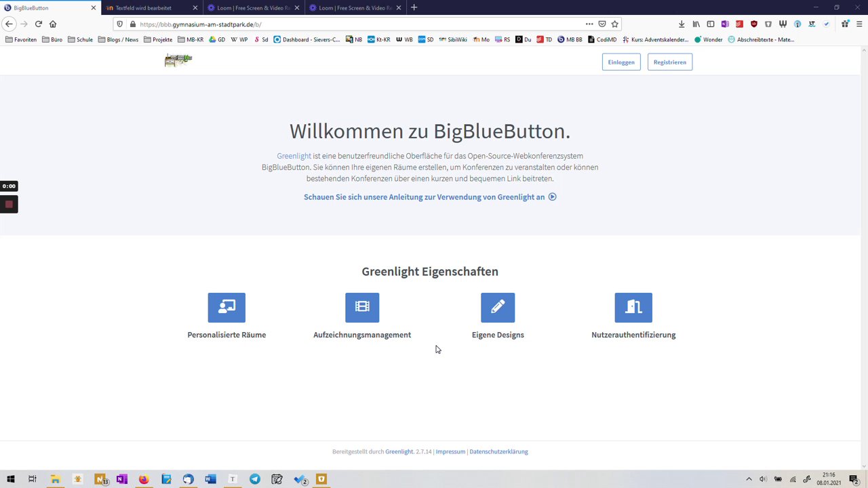Click the Eigene Designs pencil icon
The height and width of the screenshot is (488, 868).
coord(498,308)
